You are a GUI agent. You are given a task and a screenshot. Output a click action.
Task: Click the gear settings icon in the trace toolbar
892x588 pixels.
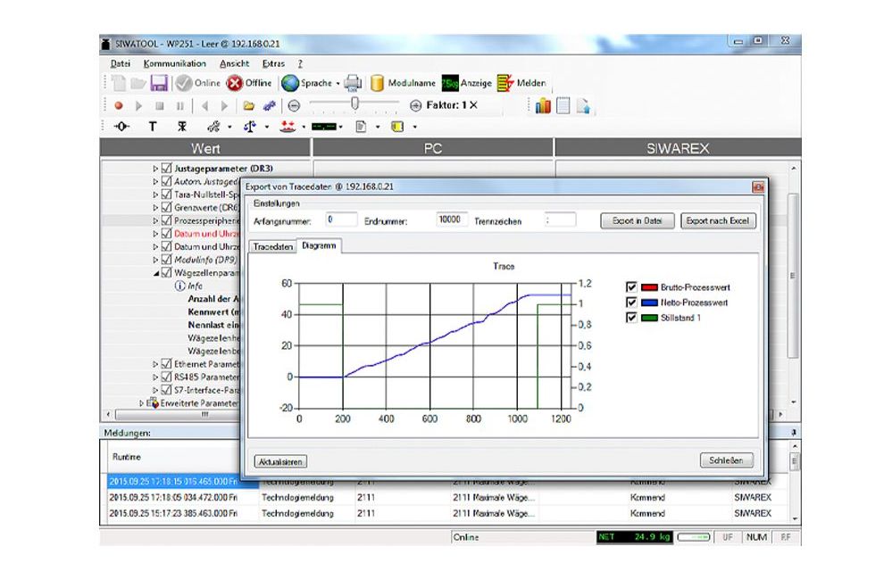pyautogui.click(x=269, y=106)
